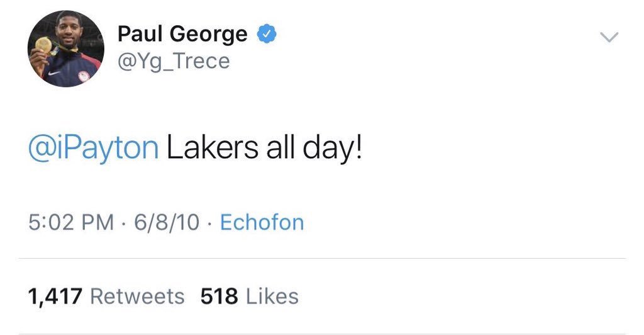Click the word Lakers in the tweet
Viewport: 644px width, 335px height.
click(x=212, y=148)
